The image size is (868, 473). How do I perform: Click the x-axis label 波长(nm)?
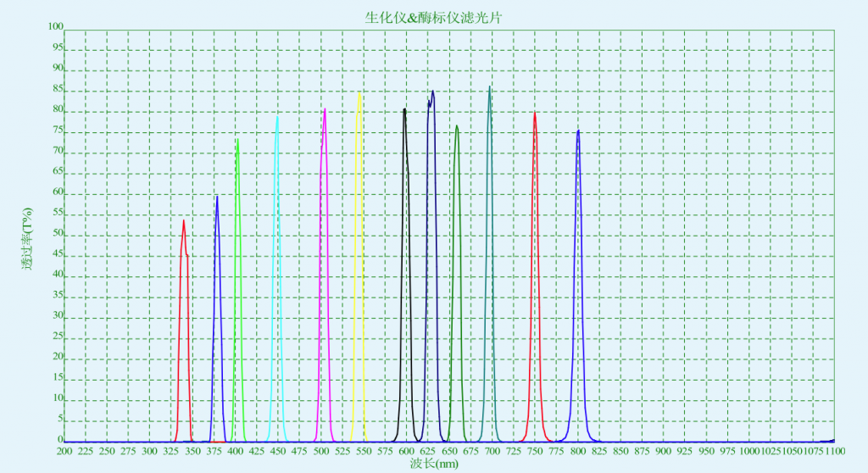click(x=434, y=464)
